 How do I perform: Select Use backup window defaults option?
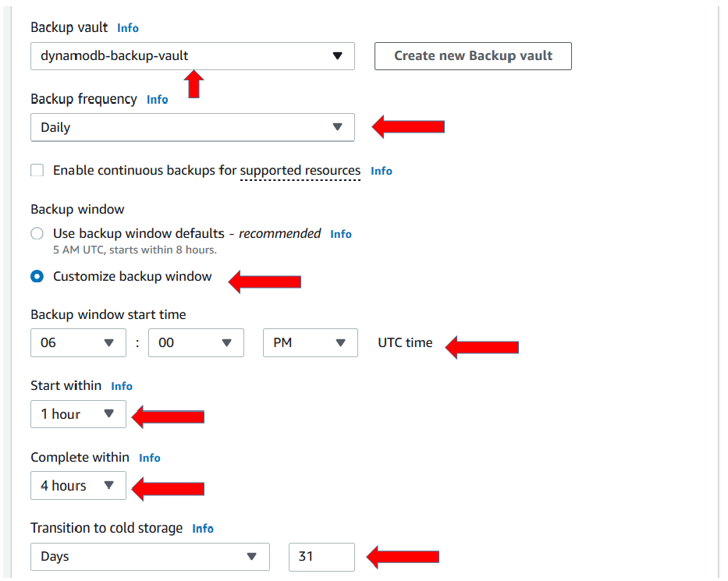coord(37,233)
